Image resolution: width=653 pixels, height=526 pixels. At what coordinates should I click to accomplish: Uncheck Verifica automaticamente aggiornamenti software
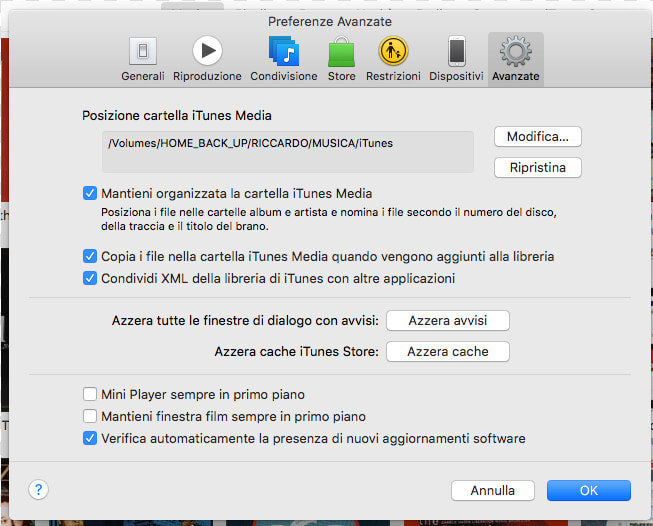tap(90, 438)
